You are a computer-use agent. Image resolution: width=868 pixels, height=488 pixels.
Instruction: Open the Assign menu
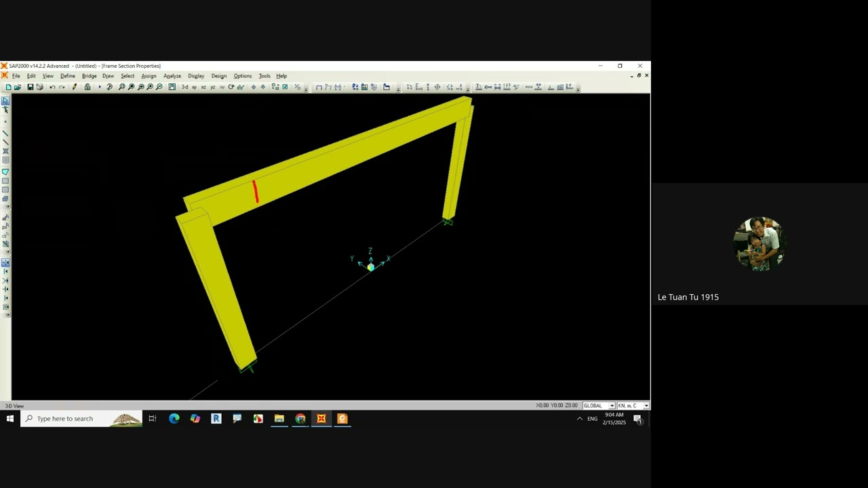(149, 76)
